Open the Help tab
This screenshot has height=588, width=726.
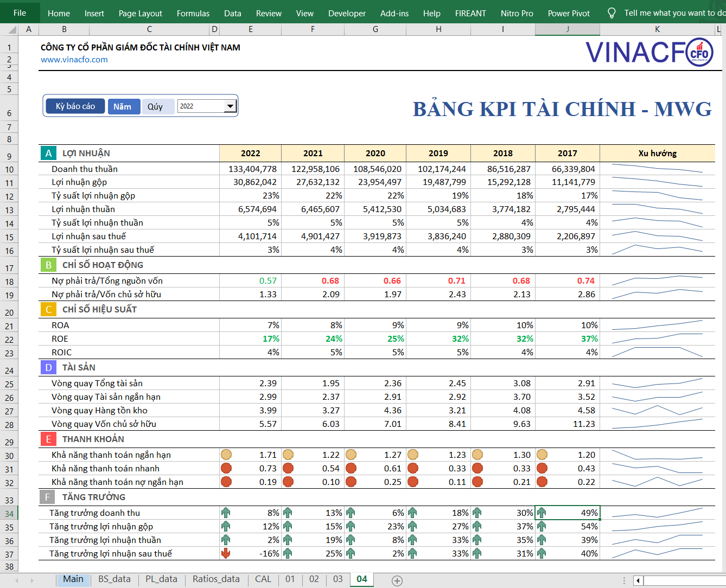click(x=432, y=13)
